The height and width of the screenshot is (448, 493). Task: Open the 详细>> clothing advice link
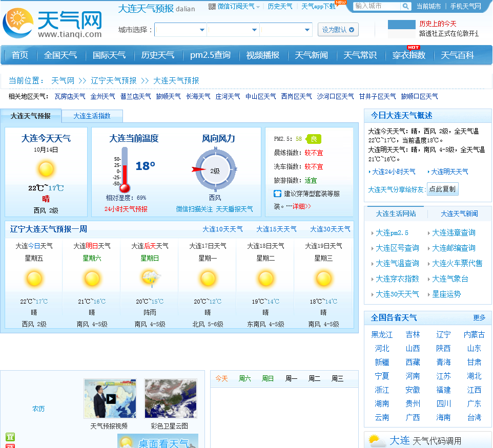coord(301,206)
